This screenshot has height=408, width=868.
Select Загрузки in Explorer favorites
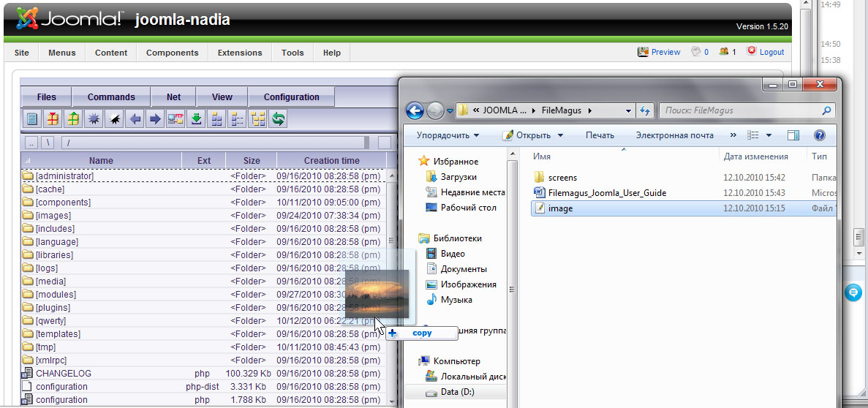point(459,177)
